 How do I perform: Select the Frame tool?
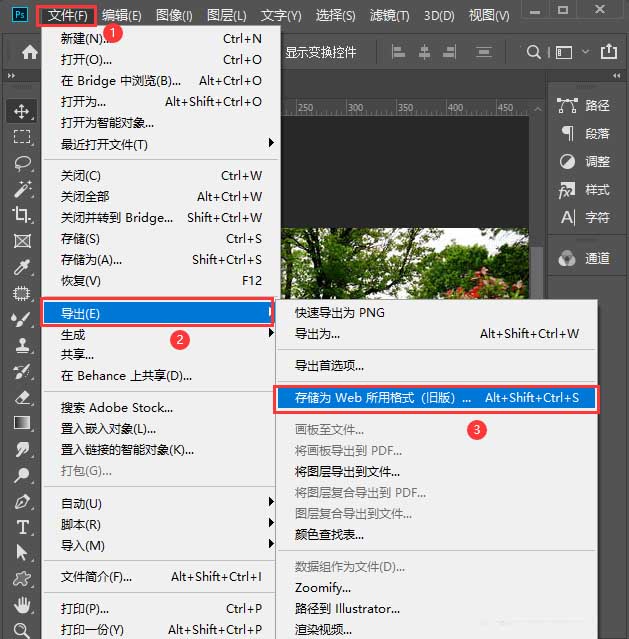21,241
